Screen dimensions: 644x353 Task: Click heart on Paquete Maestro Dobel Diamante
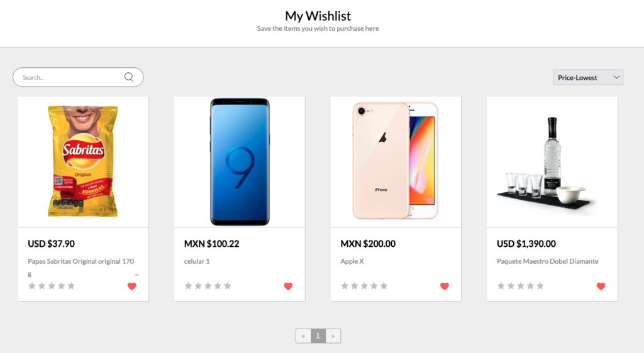click(x=601, y=286)
